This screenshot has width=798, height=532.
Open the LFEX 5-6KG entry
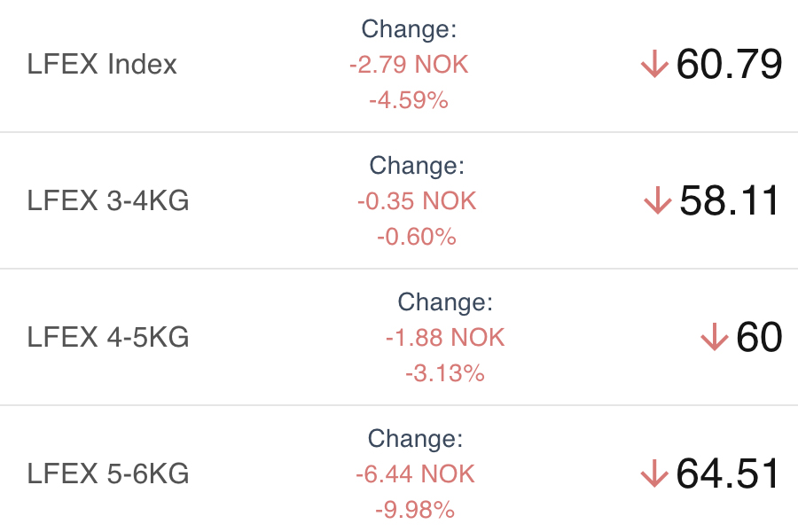108,474
